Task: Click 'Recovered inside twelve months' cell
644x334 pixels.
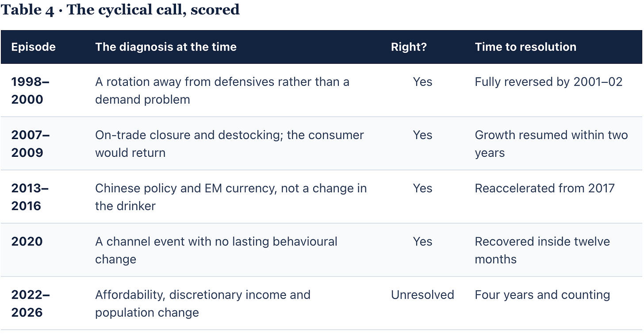Action: pos(542,250)
